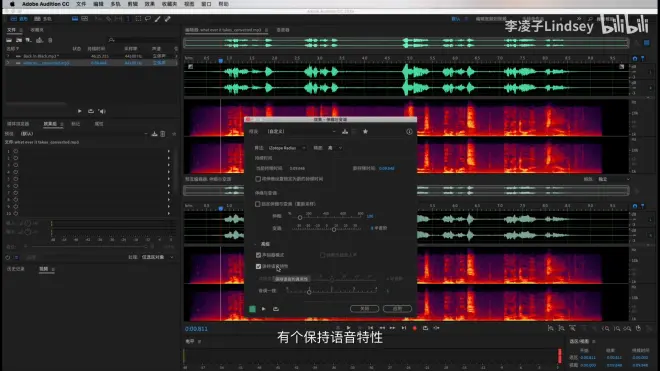
Task: Play preview in Files panel
Action: (80, 111)
